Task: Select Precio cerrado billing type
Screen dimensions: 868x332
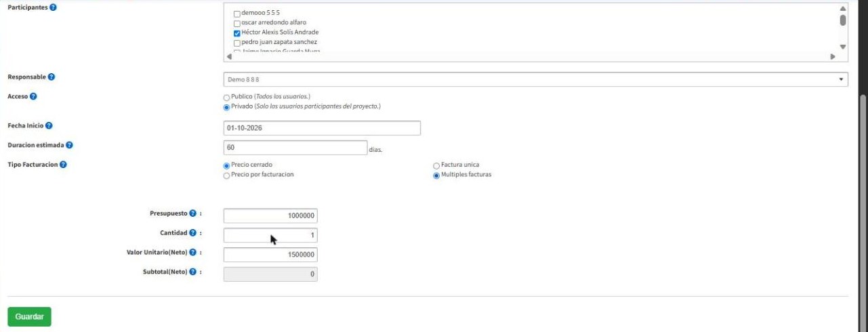Action: coord(226,165)
